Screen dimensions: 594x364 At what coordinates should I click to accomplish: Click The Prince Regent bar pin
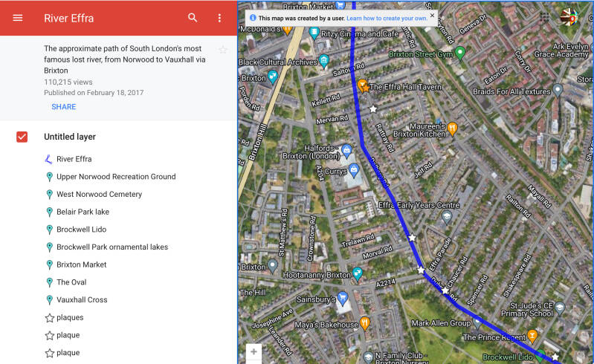point(532,335)
